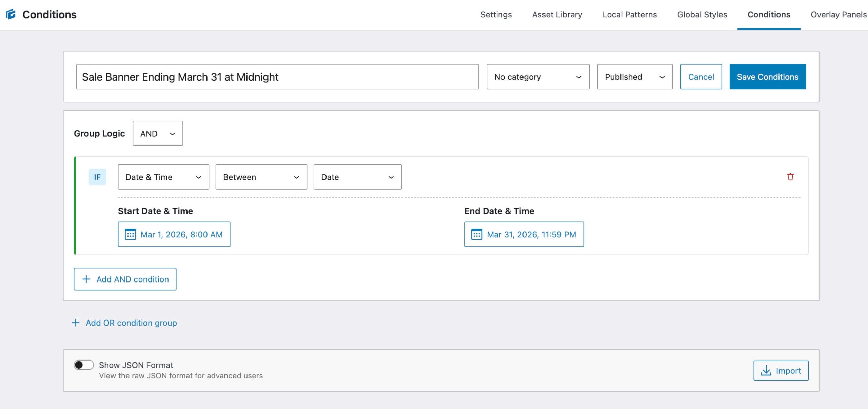Click the Import download icon

(767, 370)
